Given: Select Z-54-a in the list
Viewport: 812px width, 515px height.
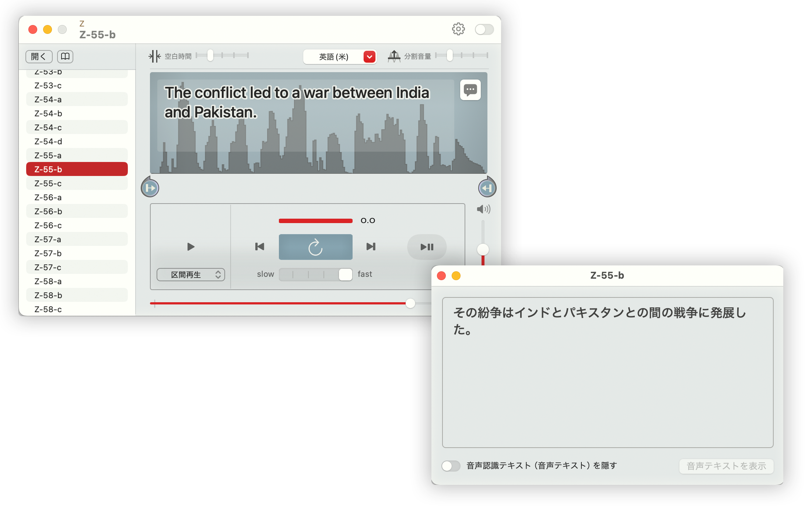Looking at the screenshot, I should pyautogui.click(x=77, y=99).
